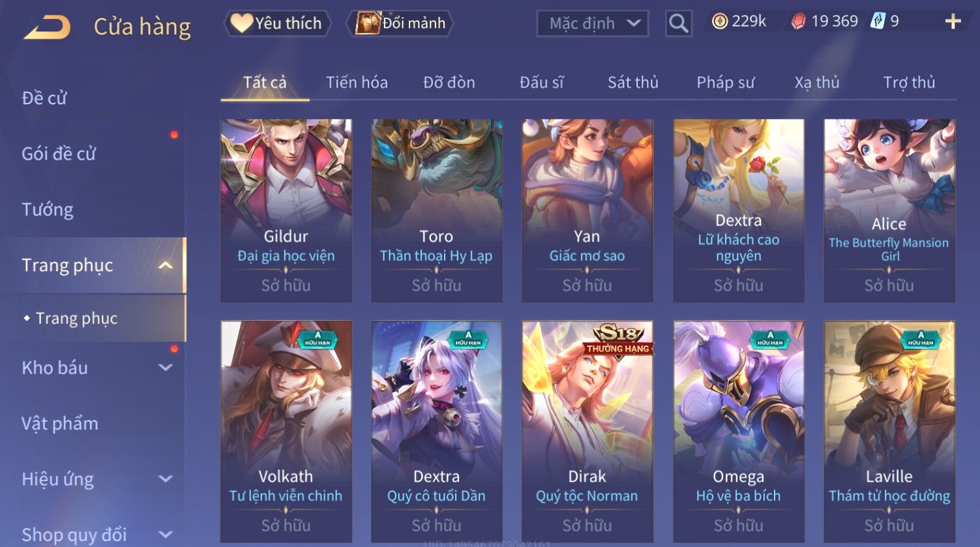Image resolution: width=980 pixels, height=547 pixels.
Task: Open Yêu thích heart favorites
Action: coord(278,23)
